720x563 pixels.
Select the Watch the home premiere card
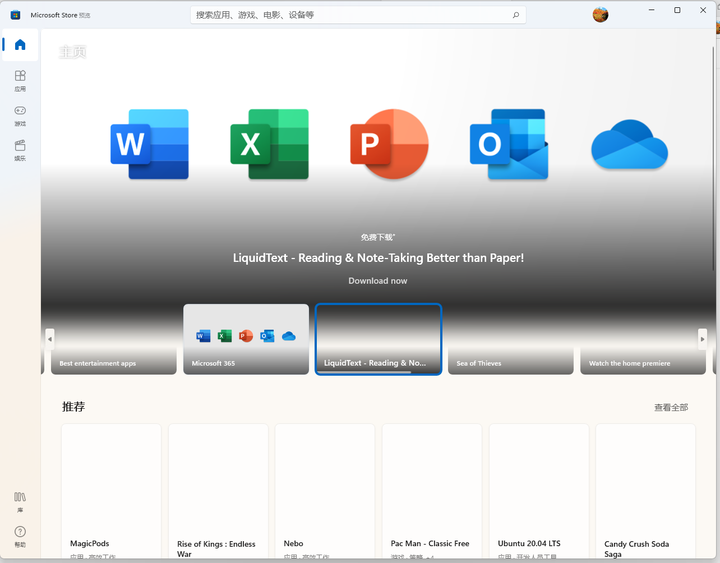coord(643,339)
